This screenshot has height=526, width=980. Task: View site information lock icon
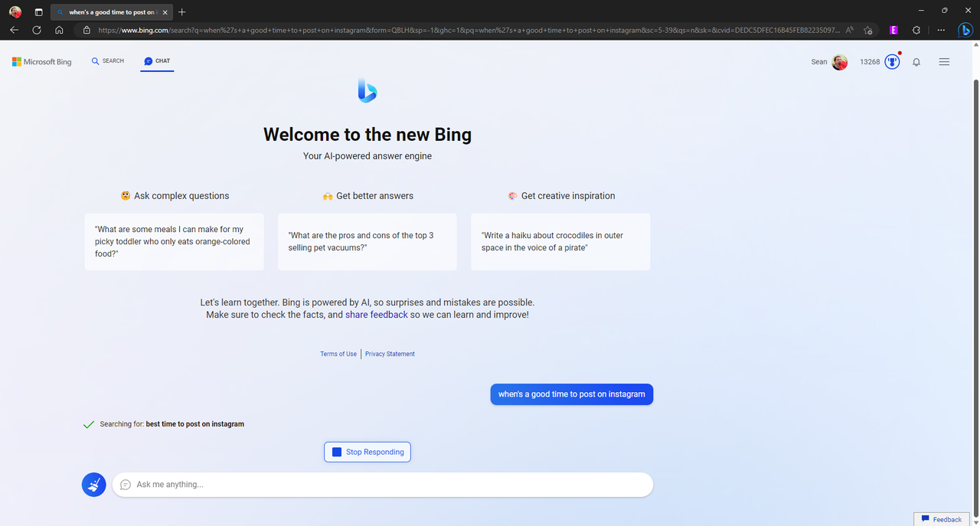point(87,30)
